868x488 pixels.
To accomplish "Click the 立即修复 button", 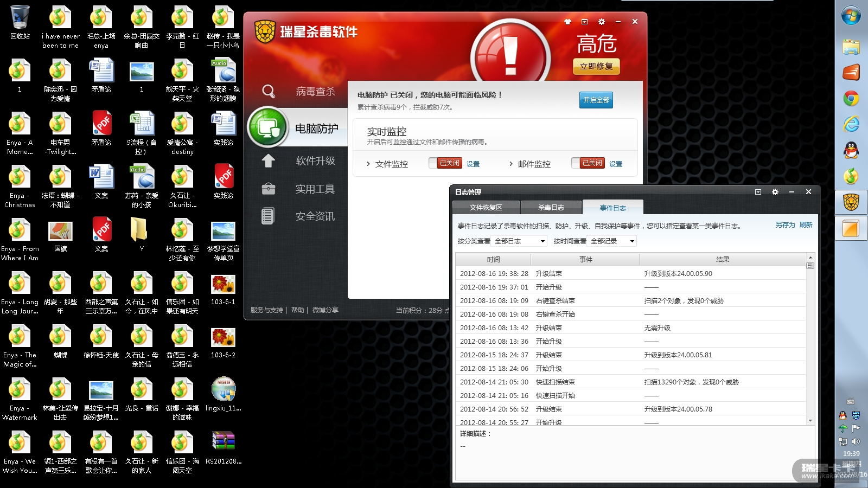I will (x=596, y=66).
